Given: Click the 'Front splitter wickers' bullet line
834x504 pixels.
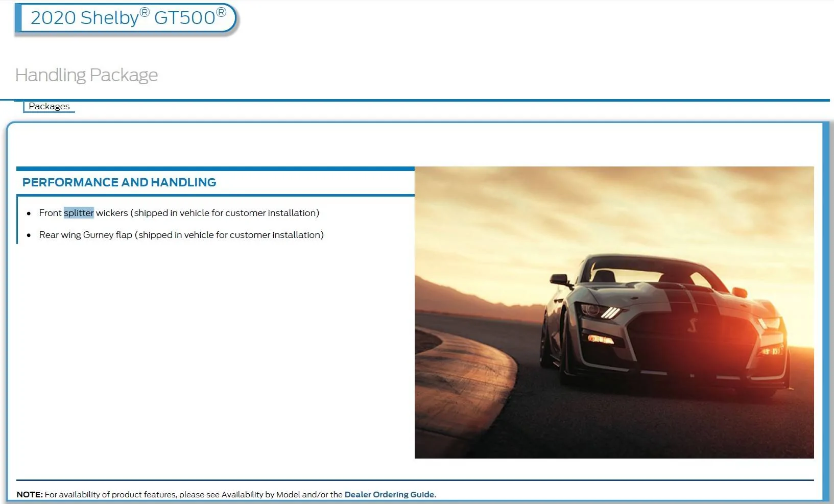Looking at the screenshot, I should tap(179, 213).
